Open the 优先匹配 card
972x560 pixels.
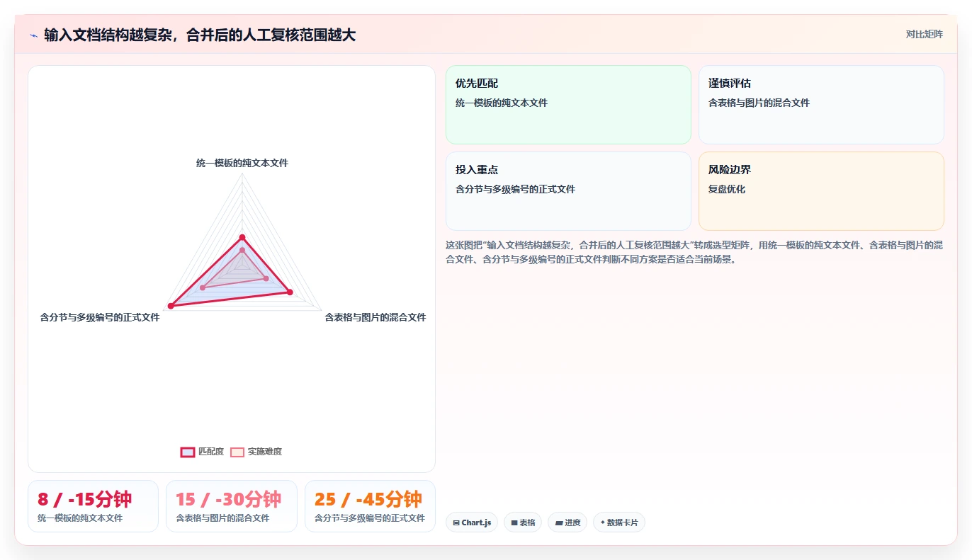568,105
